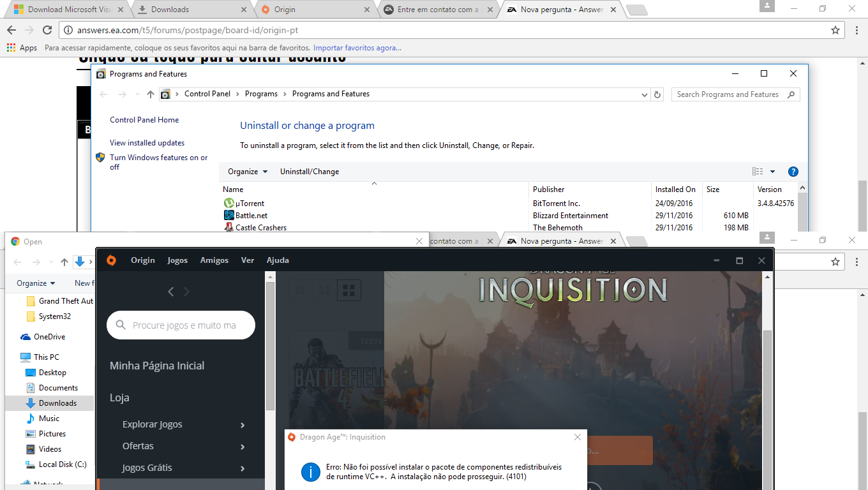Click the Chrome reload page icon
The width and height of the screenshot is (868, 490).
click(x=47, y=30)
